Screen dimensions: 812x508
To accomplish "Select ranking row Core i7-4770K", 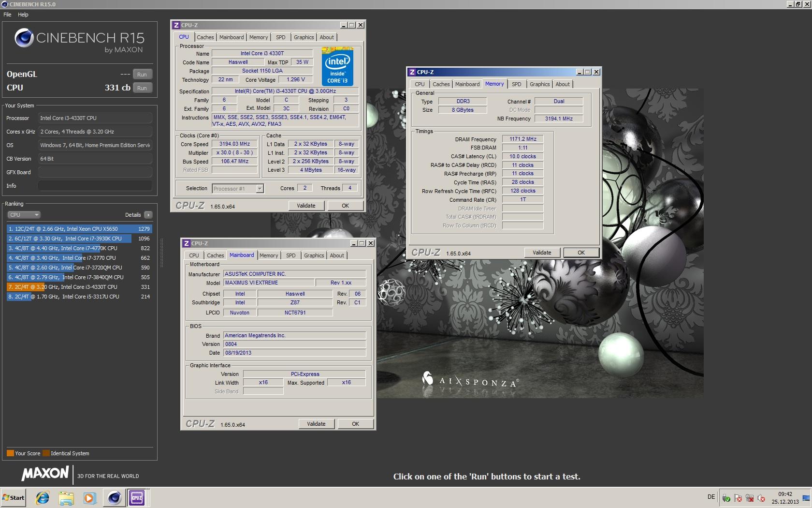I will [79, 248].
